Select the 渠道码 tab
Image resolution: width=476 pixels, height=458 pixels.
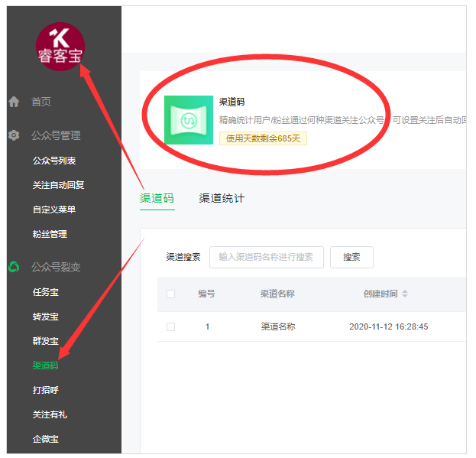click(157, 198)
